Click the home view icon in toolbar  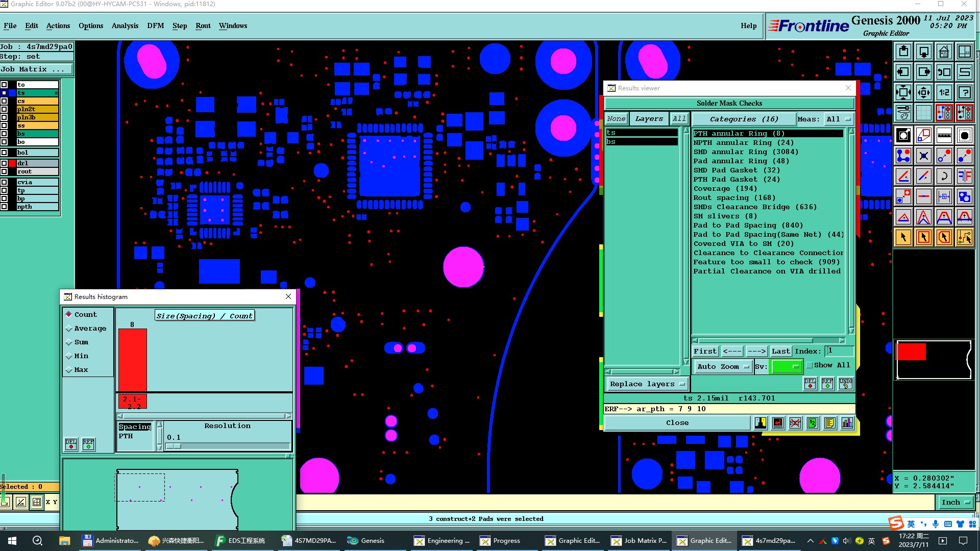[944, 52]
